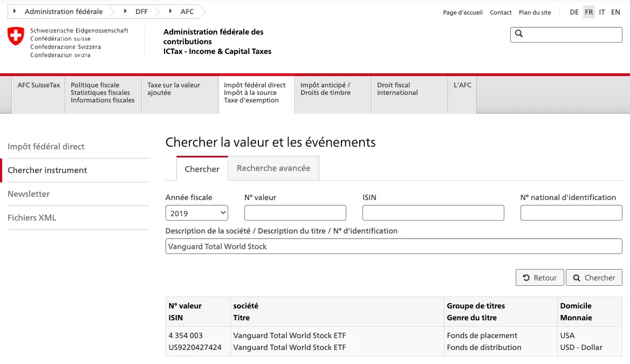The width and height of the screenshot is (630, 364).
Task: Open AFC SuisseTax menu item
Action: pyautogui.click(x=39, y=95)
